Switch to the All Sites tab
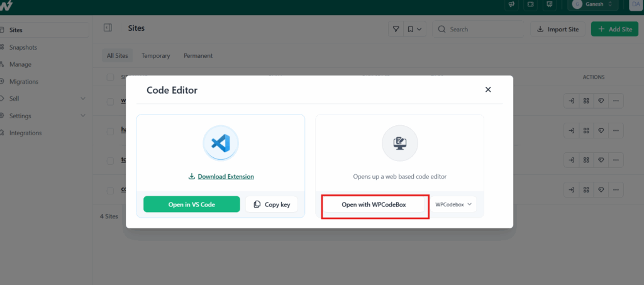This screenshot has width=644, height=285. (x=117, y=55)
